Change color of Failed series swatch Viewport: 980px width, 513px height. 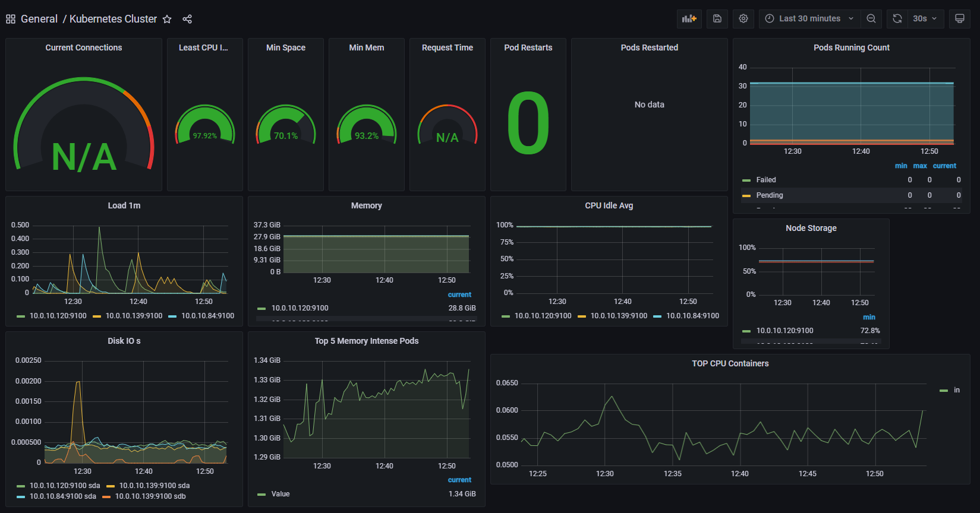coord(746,180)
